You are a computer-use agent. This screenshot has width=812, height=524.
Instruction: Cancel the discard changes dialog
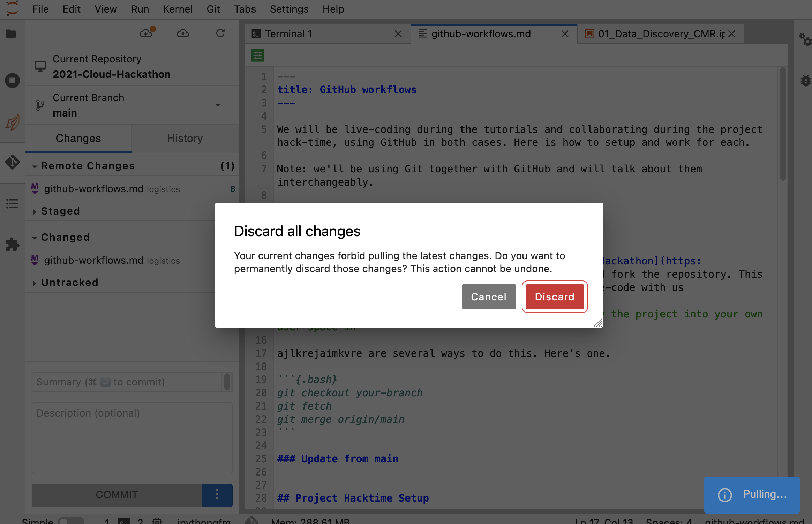point(488,297)
